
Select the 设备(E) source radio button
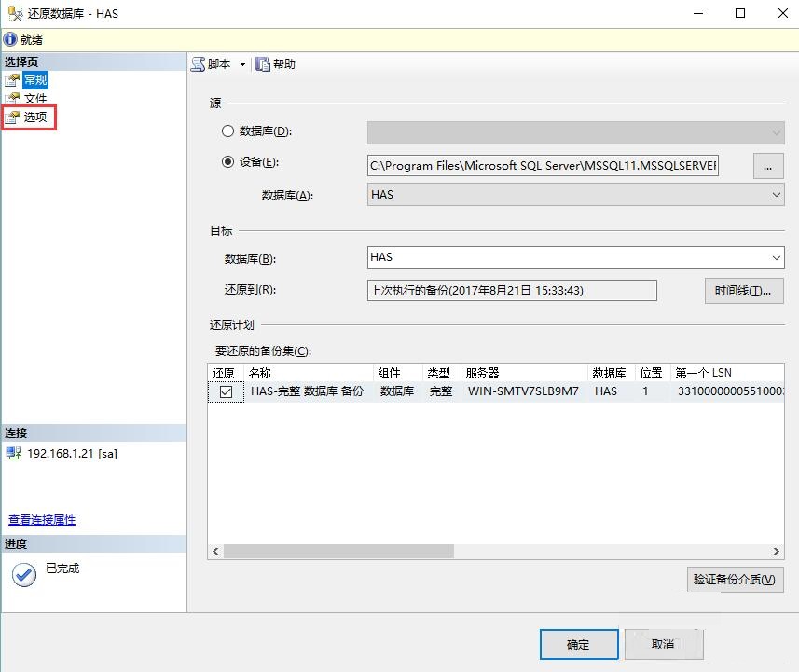coord(227,161)
